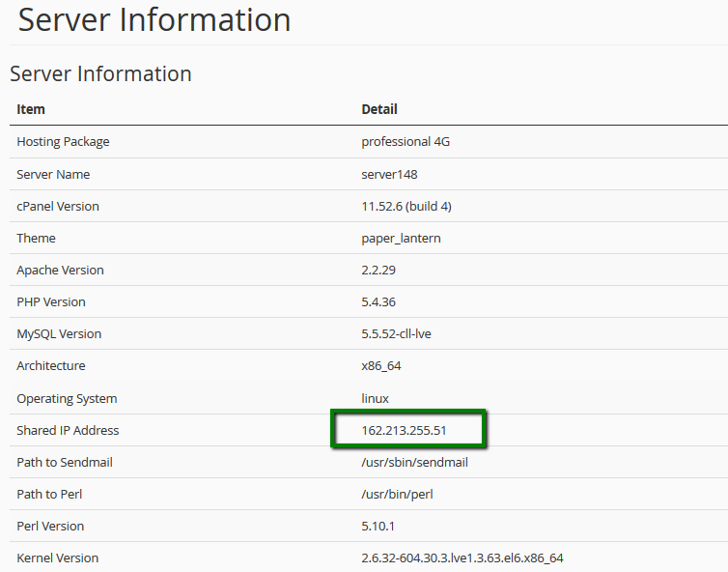
Task: Click the sendmail path "/usr/sbin/sendmail"
Action: point(414,462)
